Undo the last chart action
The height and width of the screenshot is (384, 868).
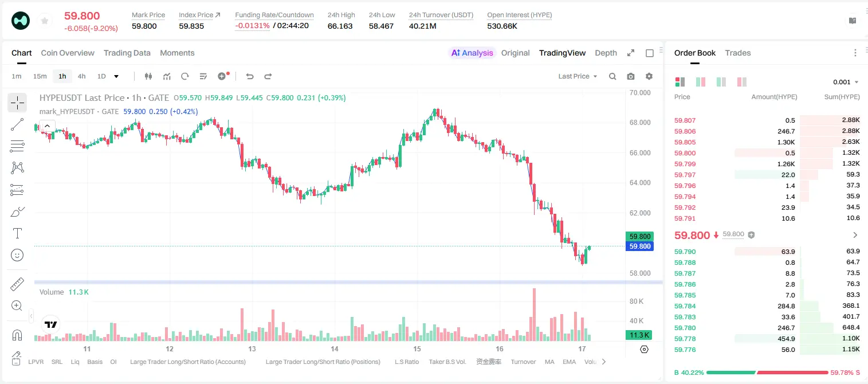tap(250, 76)
